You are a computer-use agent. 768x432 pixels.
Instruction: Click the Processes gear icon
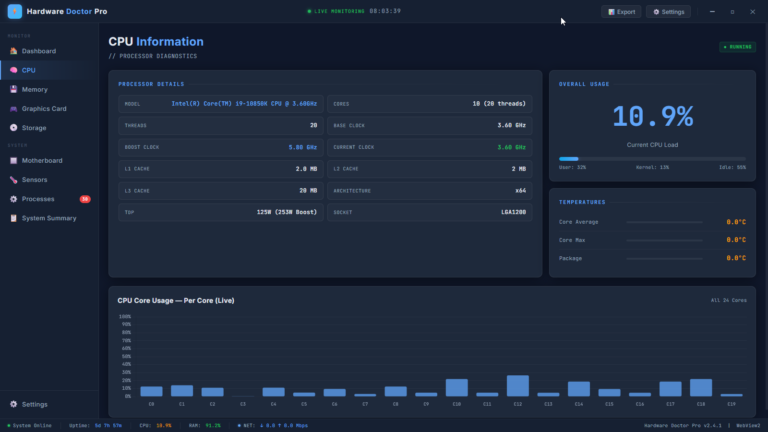coord(13,199)
